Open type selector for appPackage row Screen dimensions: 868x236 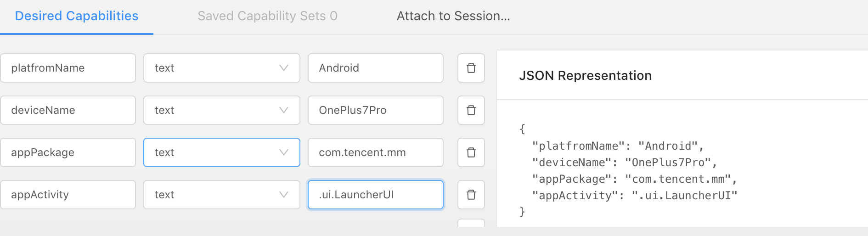(x=221, y=152)
